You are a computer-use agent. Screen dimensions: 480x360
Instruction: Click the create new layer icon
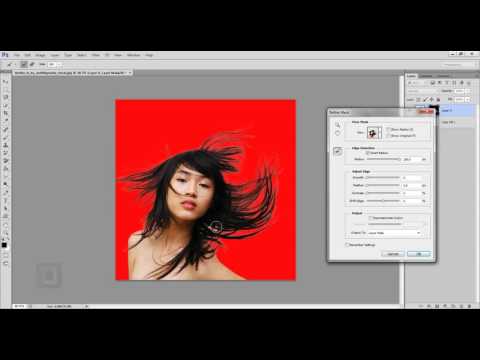[461, 306]
